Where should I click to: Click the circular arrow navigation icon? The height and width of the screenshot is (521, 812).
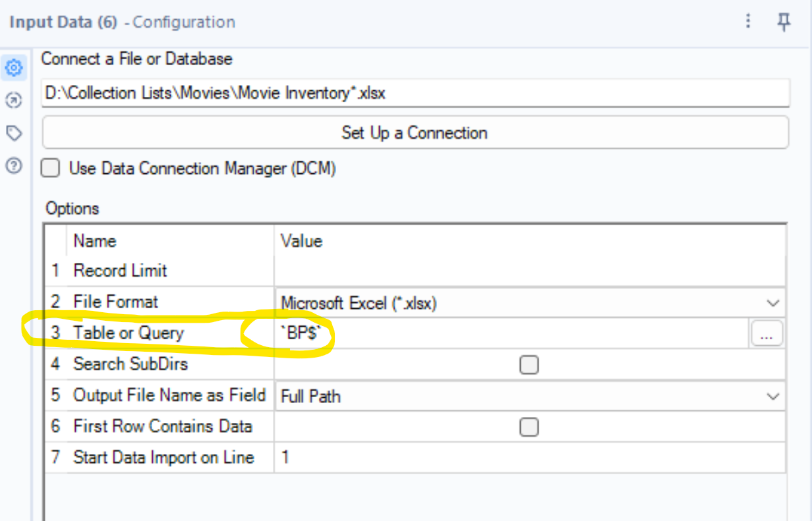[x=14, y=100]
